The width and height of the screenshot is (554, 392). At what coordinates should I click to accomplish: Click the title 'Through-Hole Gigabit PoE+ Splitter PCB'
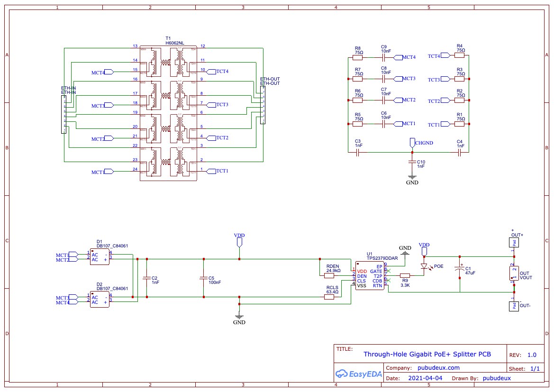coord(427,354)
